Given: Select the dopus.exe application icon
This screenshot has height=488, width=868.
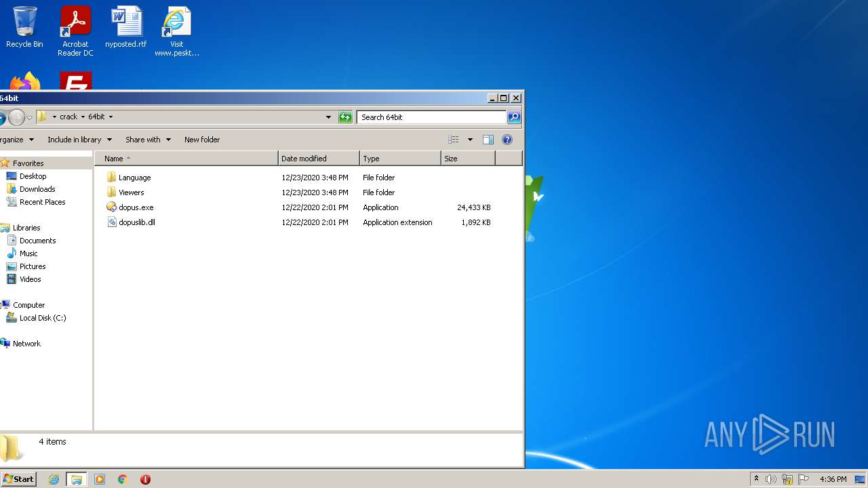Looking at the screenshot, I should point(112,207).
